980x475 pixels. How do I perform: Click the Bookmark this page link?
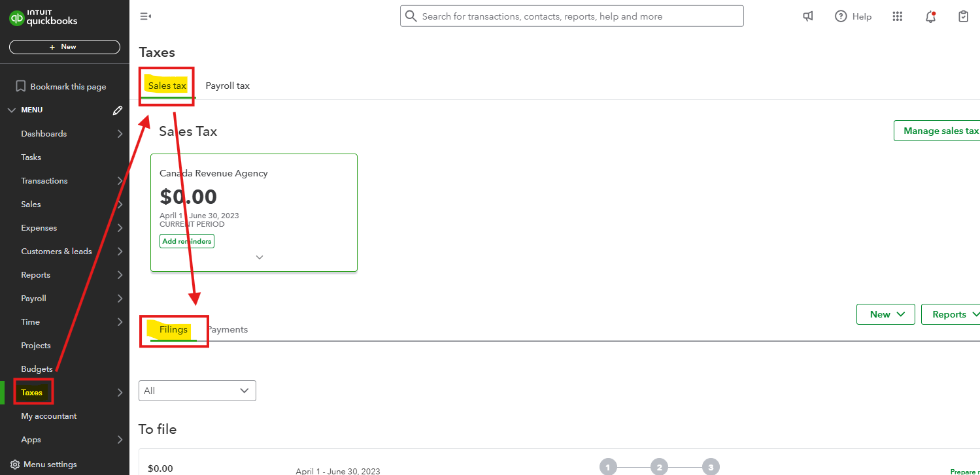point(68,87)
